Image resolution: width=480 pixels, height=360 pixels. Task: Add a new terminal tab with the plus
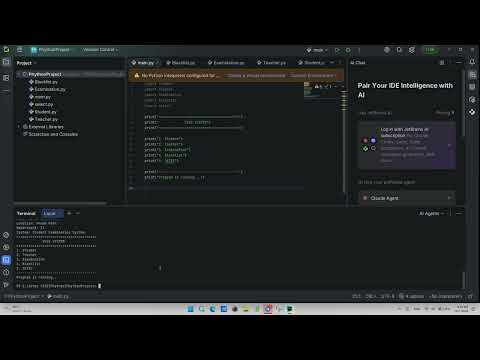tap(69, 213)
